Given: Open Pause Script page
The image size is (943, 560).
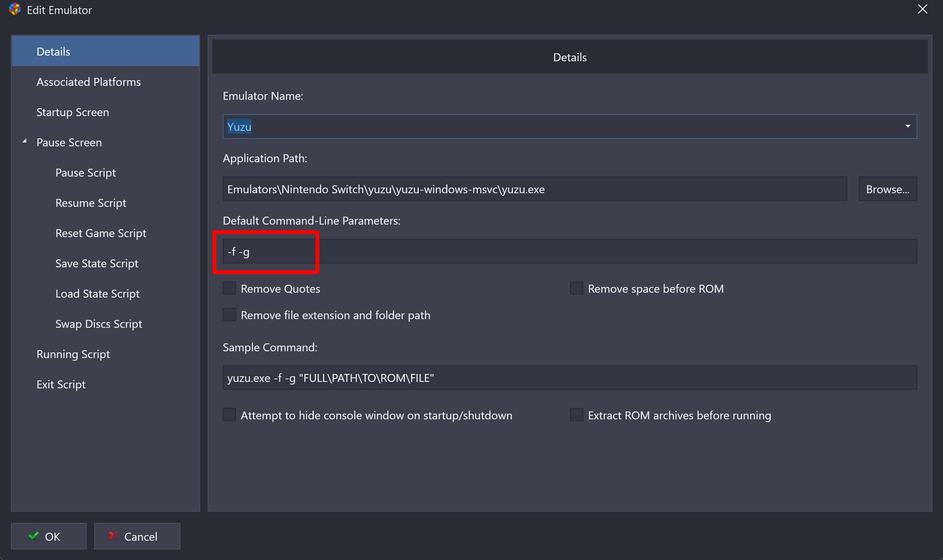Looking at the screenshot, I should (x=85, y=172).
